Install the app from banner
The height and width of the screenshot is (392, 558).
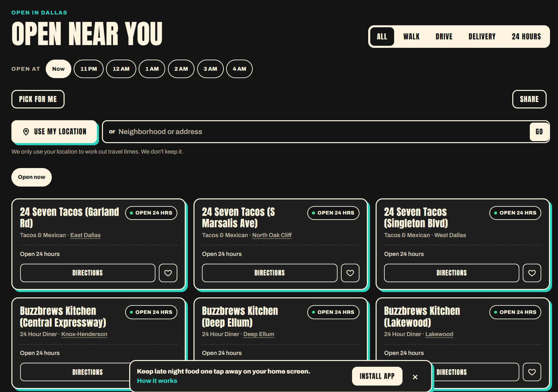[377, 376]
